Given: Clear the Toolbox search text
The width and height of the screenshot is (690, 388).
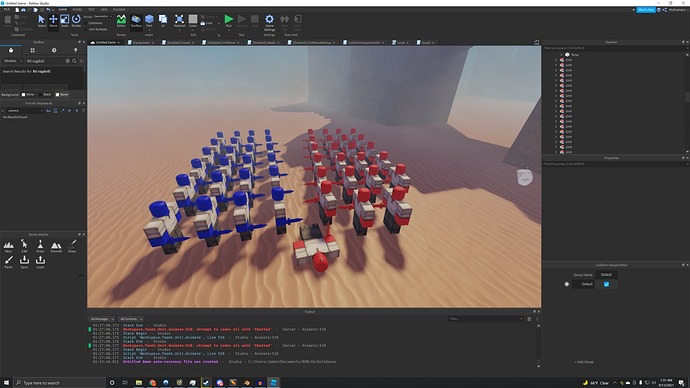Looking at the screenshot, I should click(68, 61).
